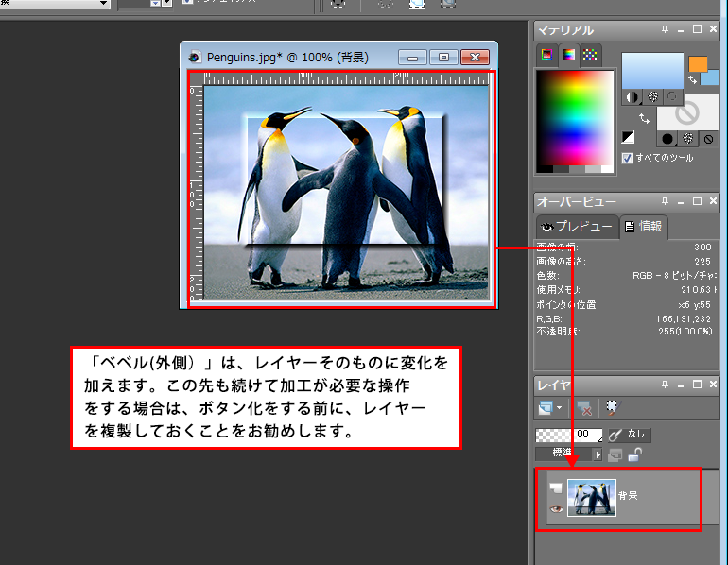
Task: Minimize the Penguins.jpg image window
Action: point(413,58)
